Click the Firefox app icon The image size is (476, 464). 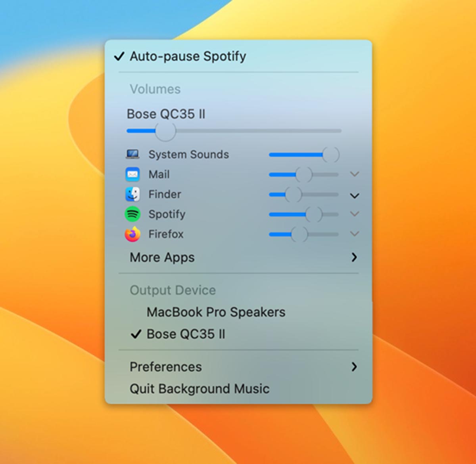(x=132, y=234)
